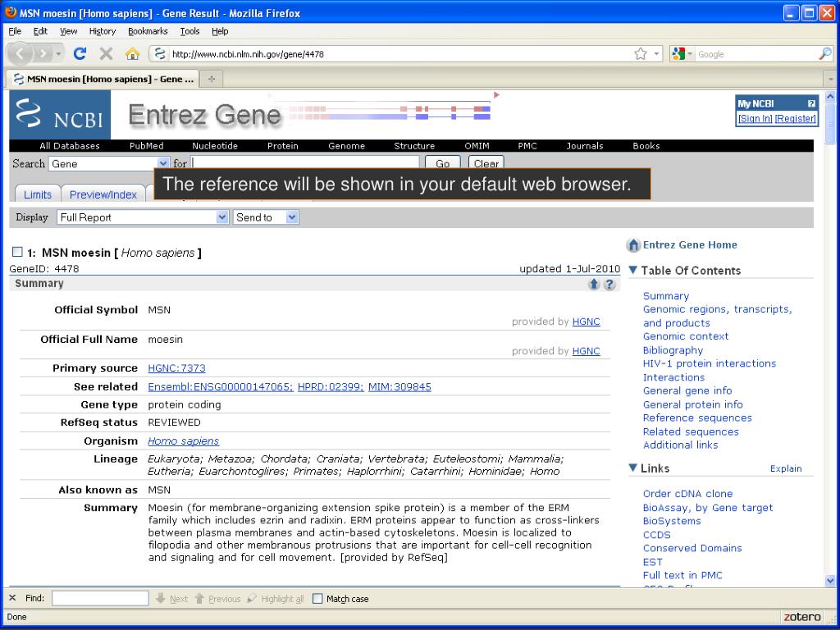Screen dimensions: 840x630
Task: Click the magnifier search icon in Google box
Action: pyautogui.click(x=825, y=53)
